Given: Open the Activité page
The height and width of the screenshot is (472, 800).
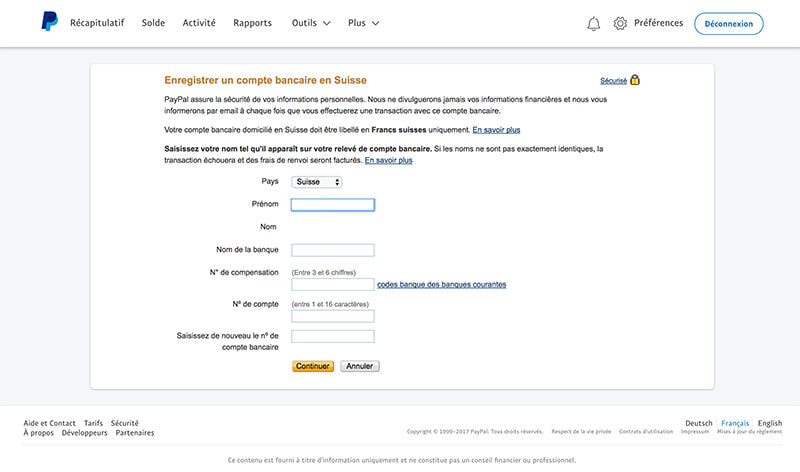Looking at the screenshot, I should click(x=199, y=23).
